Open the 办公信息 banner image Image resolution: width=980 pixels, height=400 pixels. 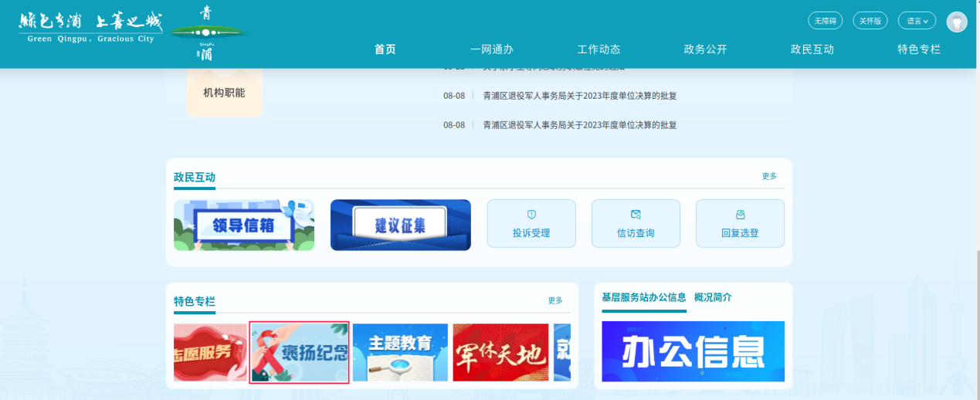[x=693, y=351]
